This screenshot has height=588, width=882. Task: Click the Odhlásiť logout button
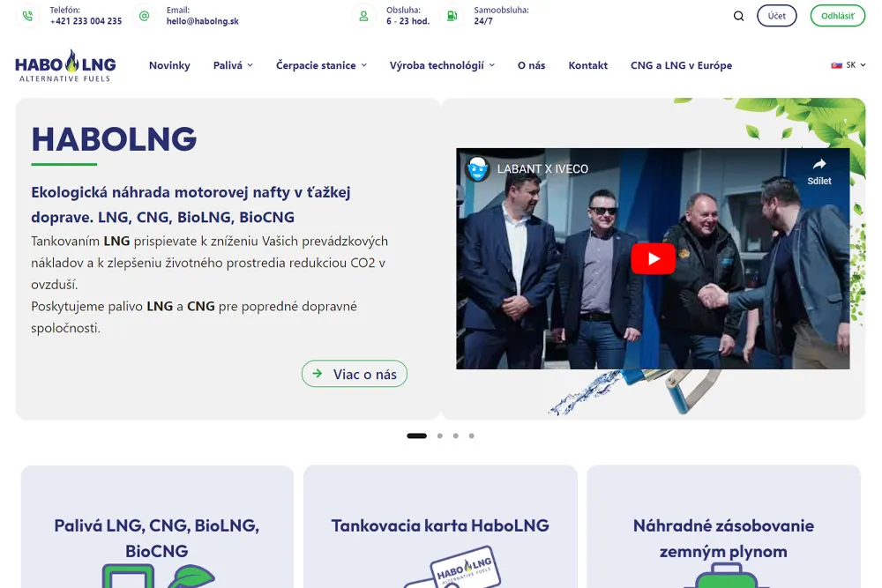[x=838, y=16]
